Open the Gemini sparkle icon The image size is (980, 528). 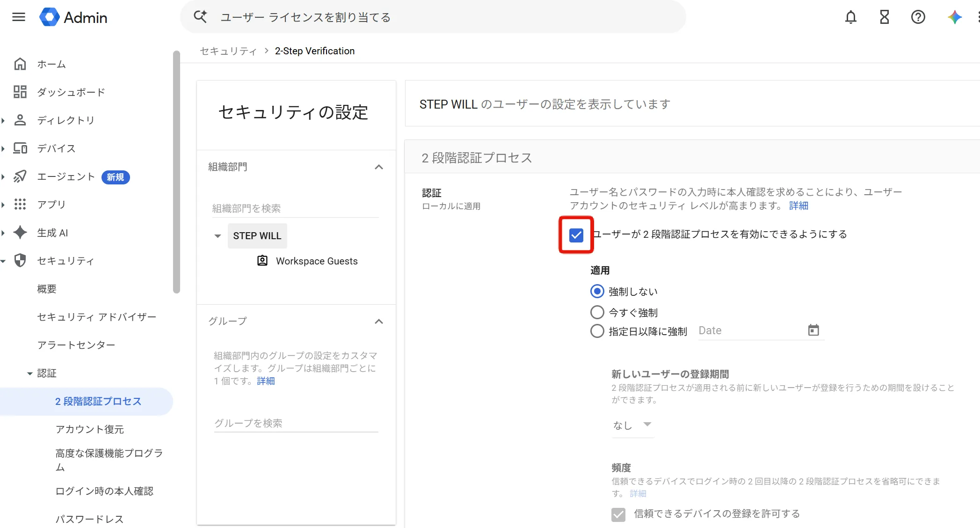[x=954, y=17]
